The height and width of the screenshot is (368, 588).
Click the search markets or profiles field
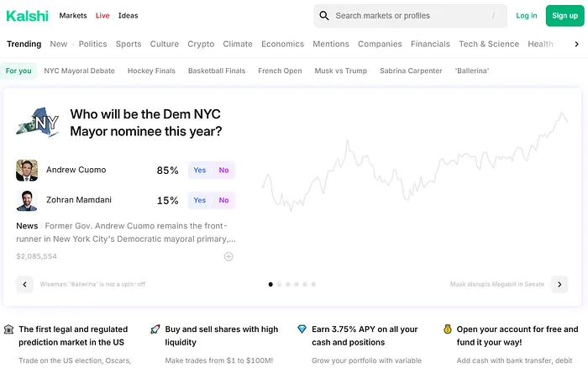click(x=412, y=15)
